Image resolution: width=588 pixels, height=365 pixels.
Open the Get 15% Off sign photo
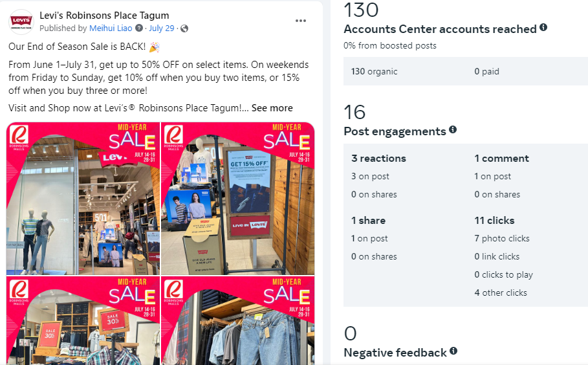click(x=238, y=199)
